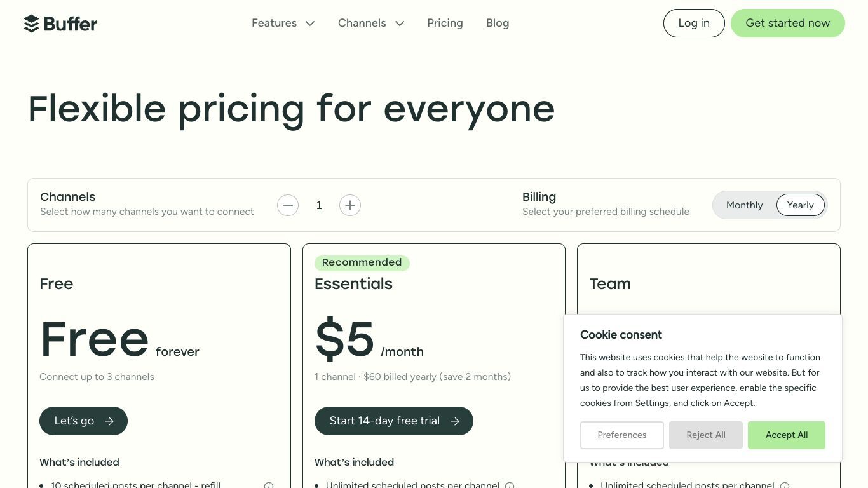Increase channel count with plus button
Image resolution: width=868 pixels, height=488 pixels.
point(350,205)
